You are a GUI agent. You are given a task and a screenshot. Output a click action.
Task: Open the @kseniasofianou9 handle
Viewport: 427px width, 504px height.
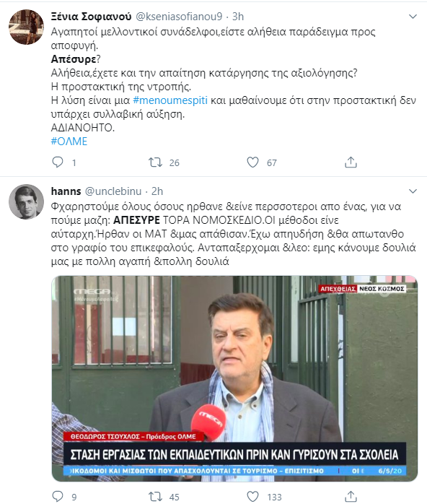(179, 17)
